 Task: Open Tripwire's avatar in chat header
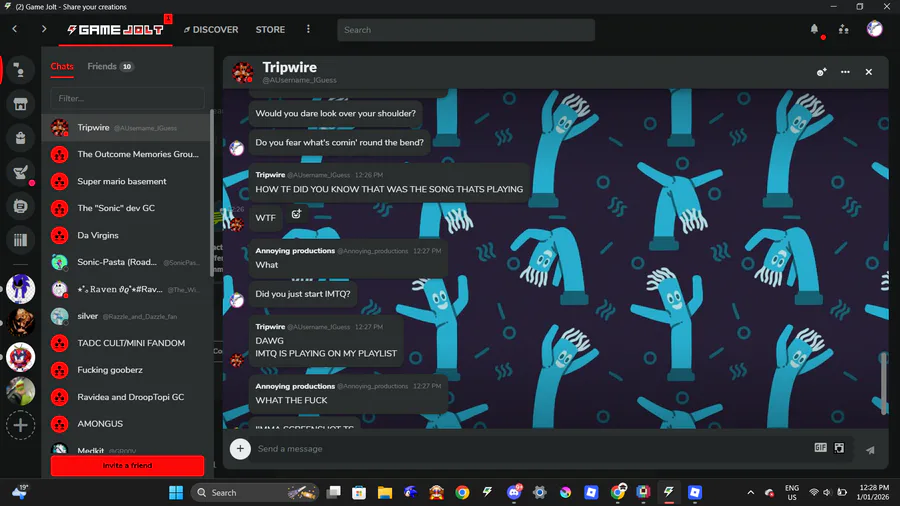coord(243,72)
